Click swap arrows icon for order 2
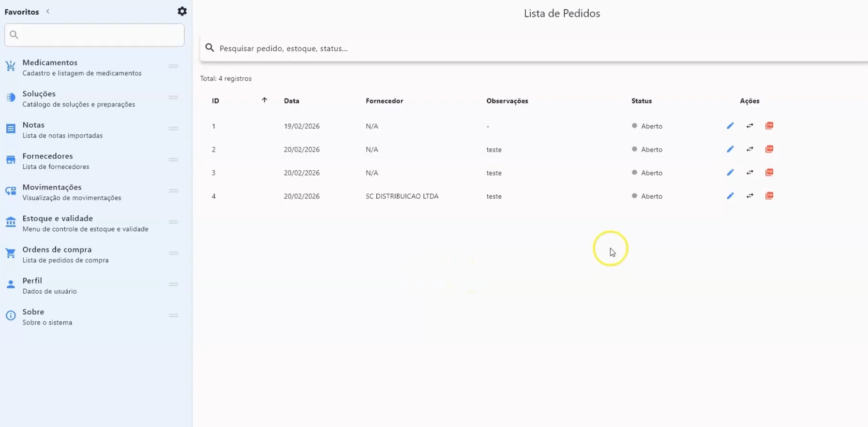Viewport: 868px width, 427px height. pyautogui.click(x=749, y=149)
